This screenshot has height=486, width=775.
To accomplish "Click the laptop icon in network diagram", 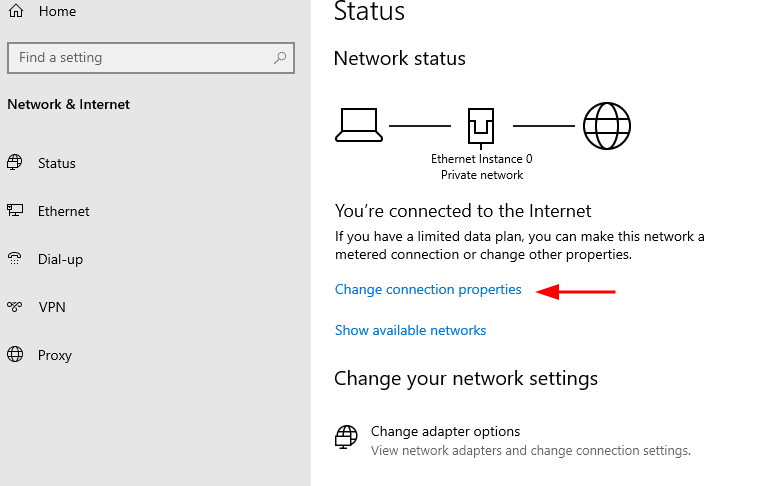I will click(359, 126).
